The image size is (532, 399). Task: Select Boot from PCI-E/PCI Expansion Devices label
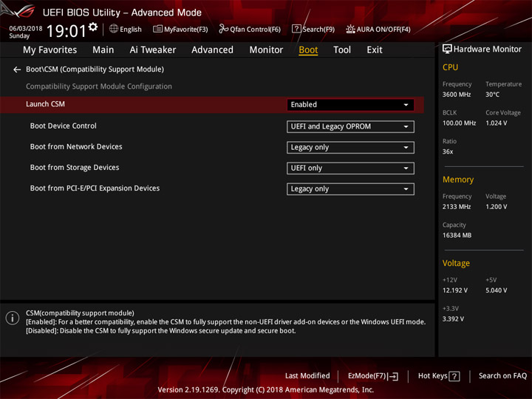[95, 188]
